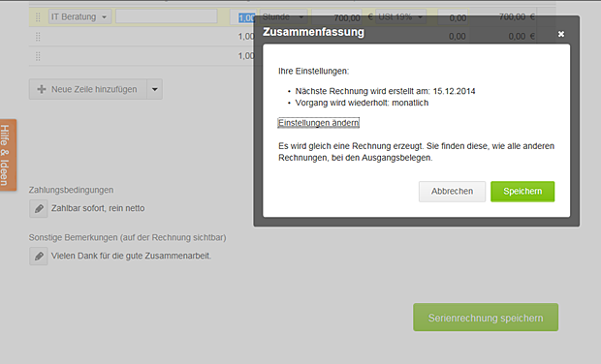Viewport: 601px width, 364px height.
Task: Click the pencil icon next to Vielen Dank
Action: tap(39, 257)
